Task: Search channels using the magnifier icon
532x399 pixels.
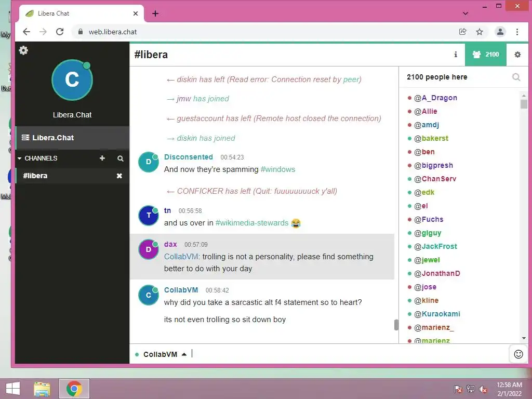Action: click(121, 158)
